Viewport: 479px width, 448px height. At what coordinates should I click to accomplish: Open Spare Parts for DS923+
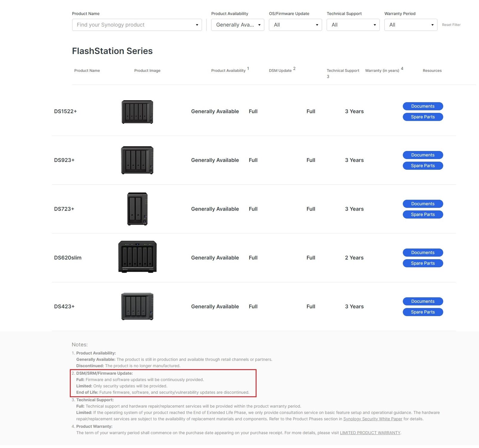click(x=423, y=166)
